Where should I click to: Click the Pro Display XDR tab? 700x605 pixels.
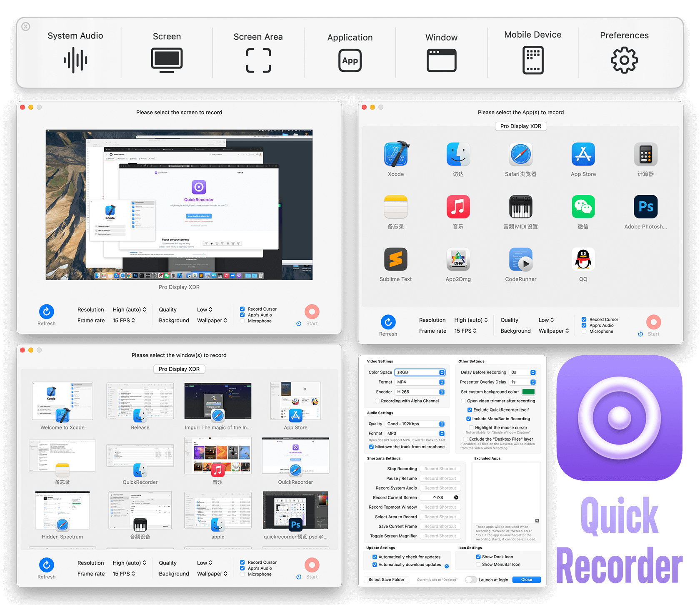coord(521,126)
